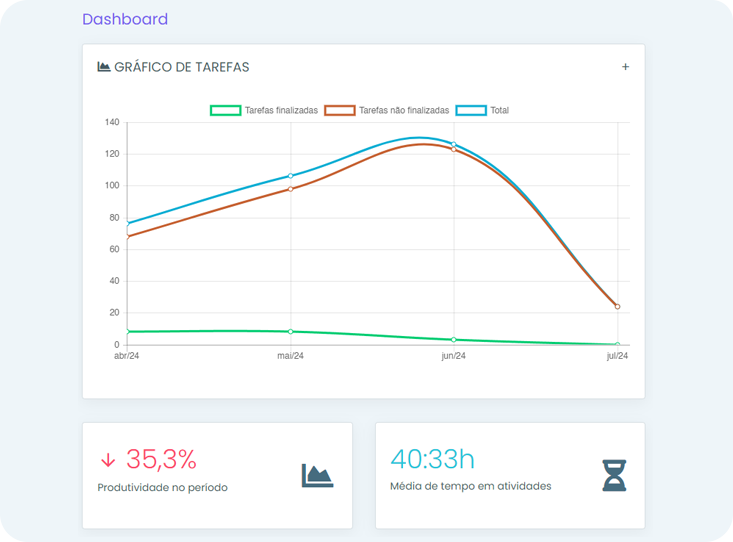The height and width of the screenshot is (542, 733).
Task: Click the Total line data point at mai/24
Action: pos(290,176)
